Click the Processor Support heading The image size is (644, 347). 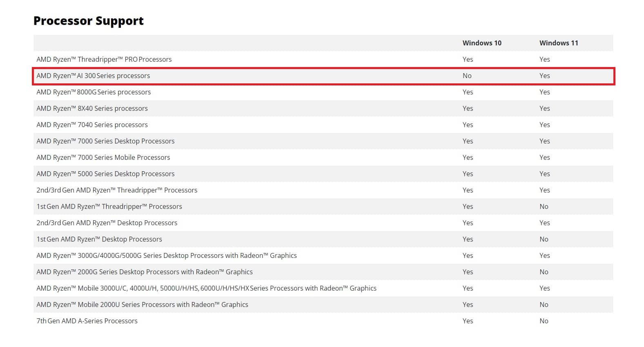coord(89,21)
